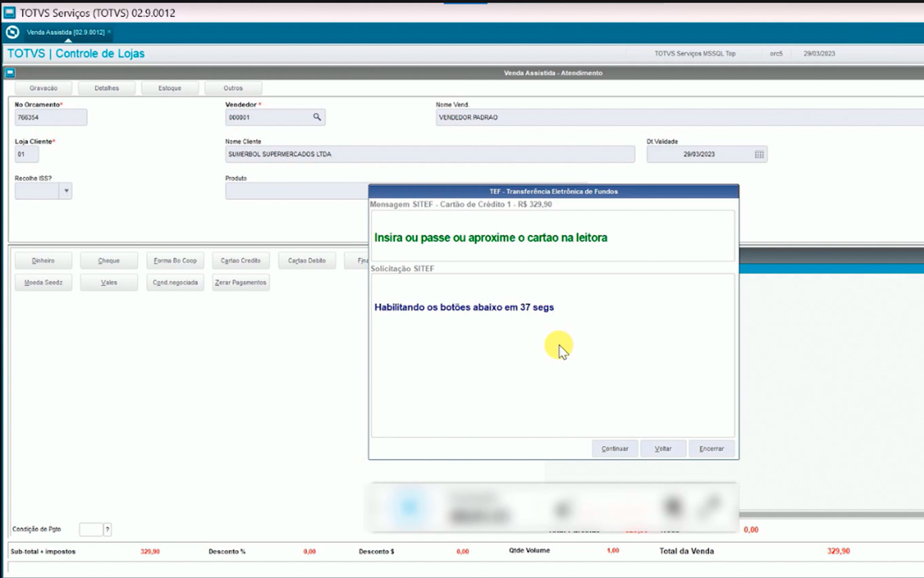Close the Venda Assistida tab
924x578 pixels.
pyautogui.click(x=109, y=32)
